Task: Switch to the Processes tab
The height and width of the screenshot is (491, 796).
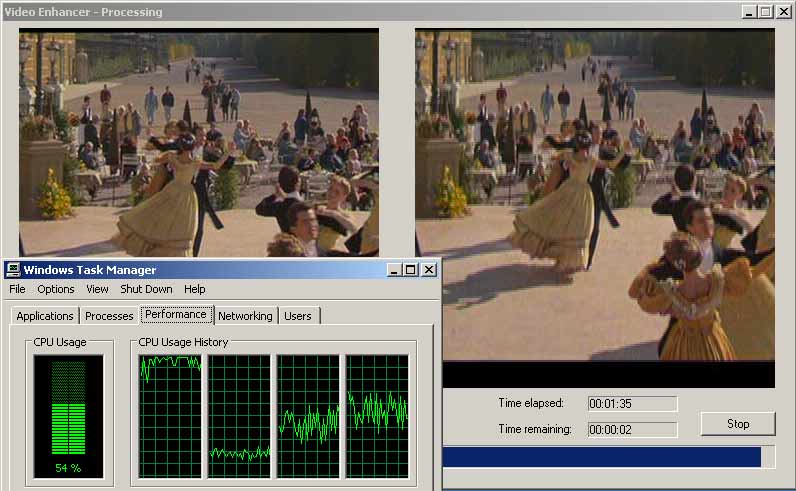Action: (x=109, y=316)
